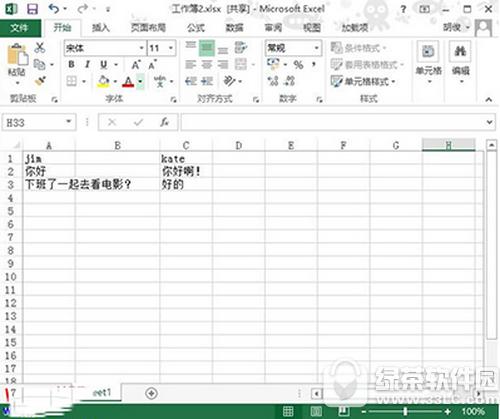Screen dimensions: 500x419
Task: Apply accounting number format
Action: coord(273,64)
